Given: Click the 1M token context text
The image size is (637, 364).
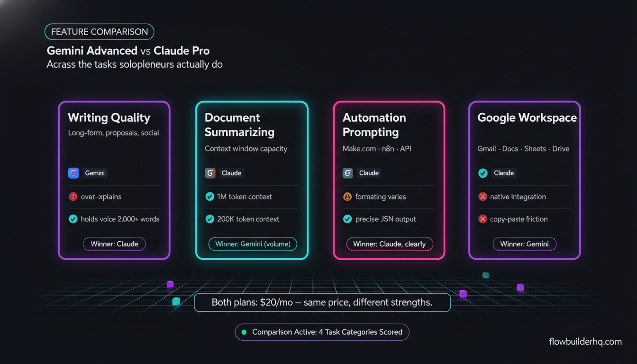Looking at the screenshot, I should [245, 196].
